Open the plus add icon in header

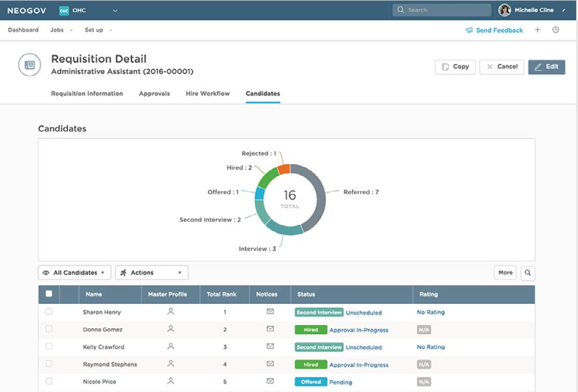click(x=537, y=30)
